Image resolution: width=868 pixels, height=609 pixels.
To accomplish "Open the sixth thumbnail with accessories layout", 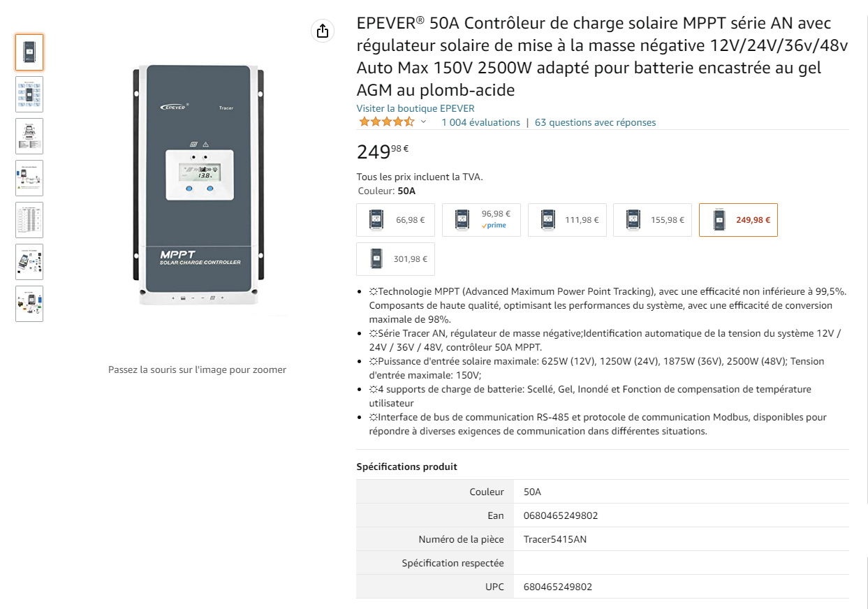I will 29,262.
